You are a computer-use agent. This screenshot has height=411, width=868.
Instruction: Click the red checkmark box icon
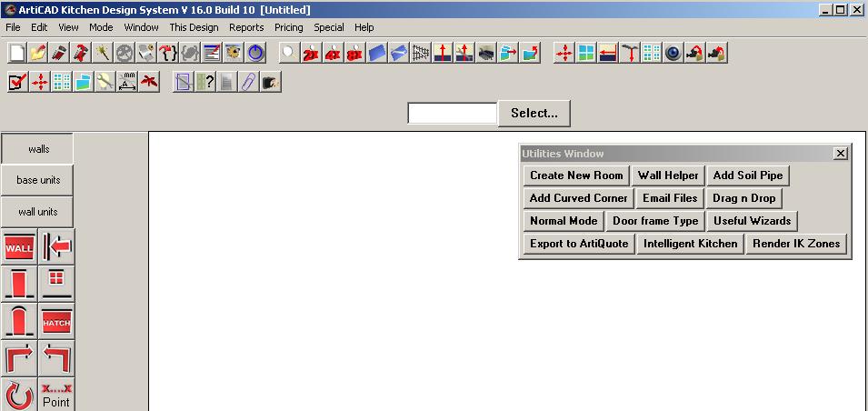coord(17,82)
